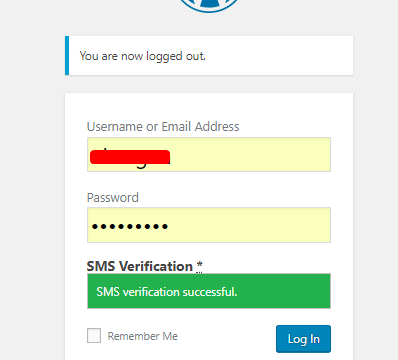Viewport: 398px width, 360px height.
Task: Click the masked password dots
Action: click(x=130, y=227)
